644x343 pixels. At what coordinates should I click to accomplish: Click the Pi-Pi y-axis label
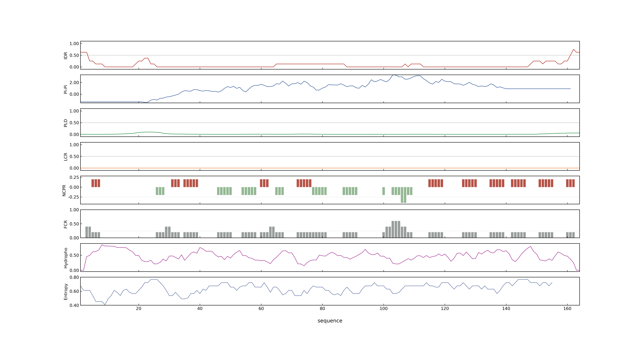66,89
